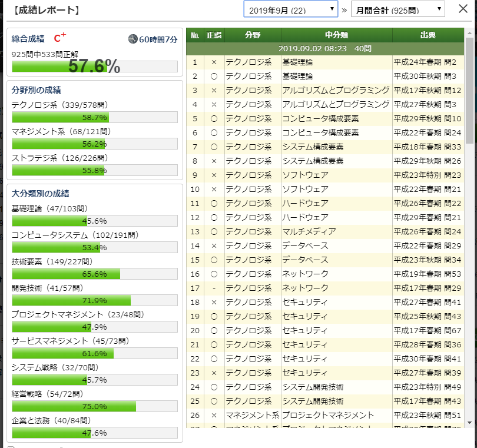Click the ○ mark in row 2

tap(214, 77)
